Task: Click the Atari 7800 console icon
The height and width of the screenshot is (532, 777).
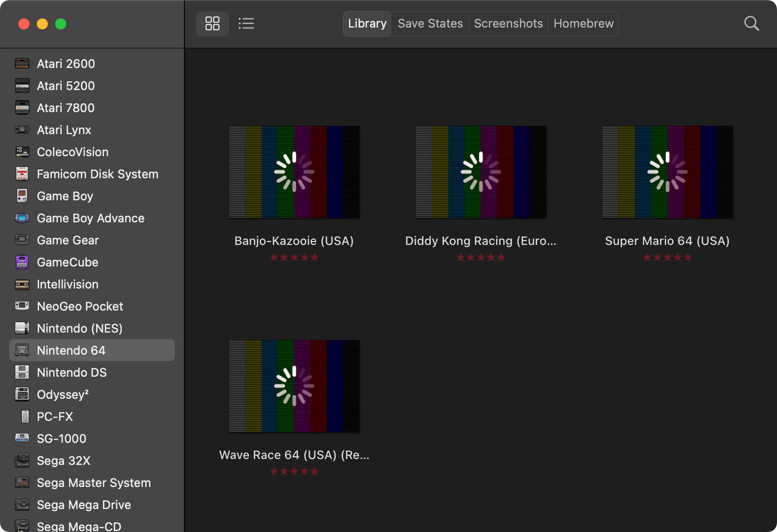Action: 22,108
